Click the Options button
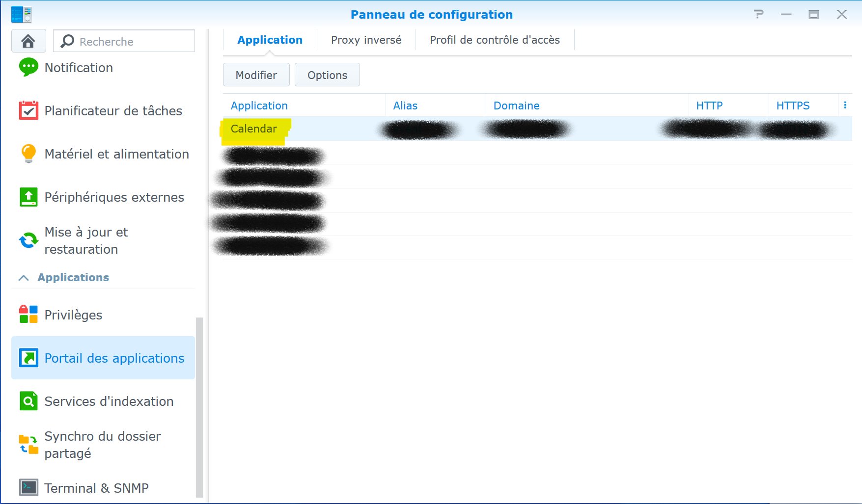Image resolution: width=862 pixels, height=504 pixels. pos(327,75)
